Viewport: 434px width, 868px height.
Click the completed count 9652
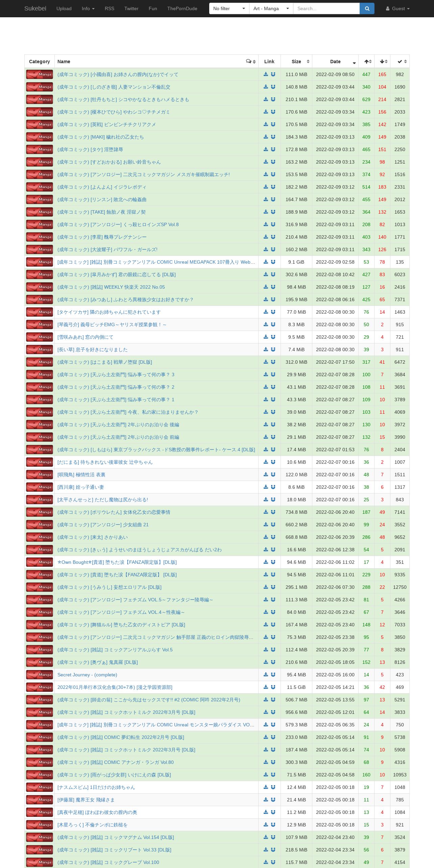pyautogui.click(x=400, y=537)
